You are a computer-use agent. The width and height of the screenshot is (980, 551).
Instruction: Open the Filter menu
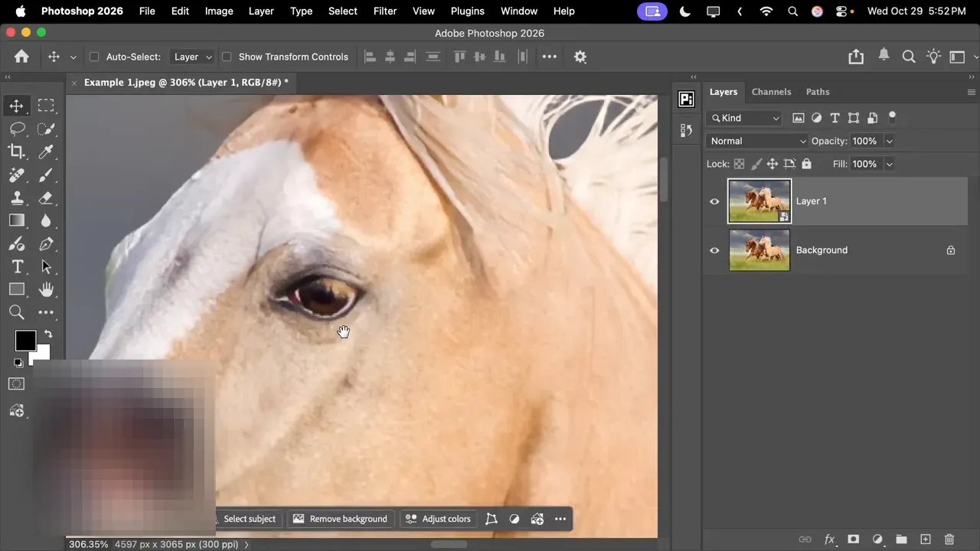tap(384, 11)
